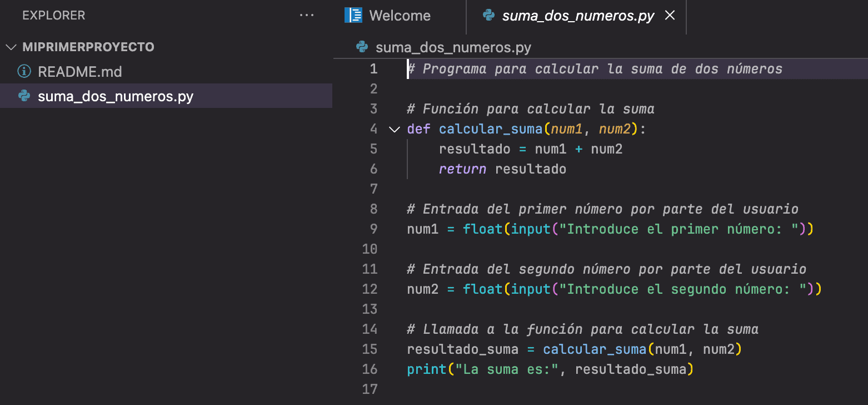Click the comment on line 1
Image resolution: width=868 pixels, height=405 pixels.
click(595, 68)
